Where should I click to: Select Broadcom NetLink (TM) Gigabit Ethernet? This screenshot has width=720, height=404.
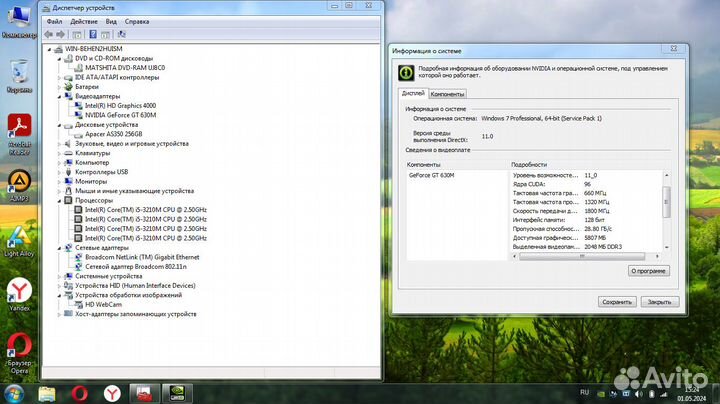pyautogui.click(x=137, y=257)
